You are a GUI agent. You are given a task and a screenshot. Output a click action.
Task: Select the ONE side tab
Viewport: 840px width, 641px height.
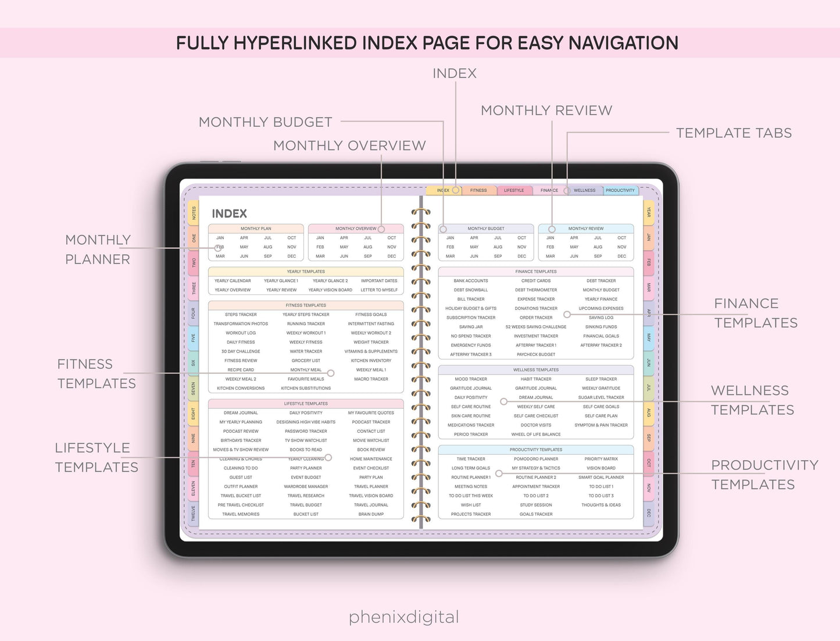coord(194,238)
